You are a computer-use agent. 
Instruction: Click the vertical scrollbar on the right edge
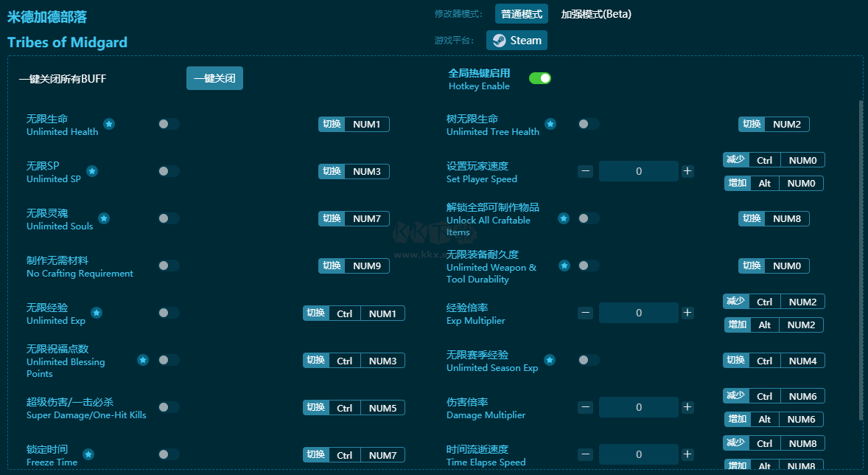pos(860,260)
